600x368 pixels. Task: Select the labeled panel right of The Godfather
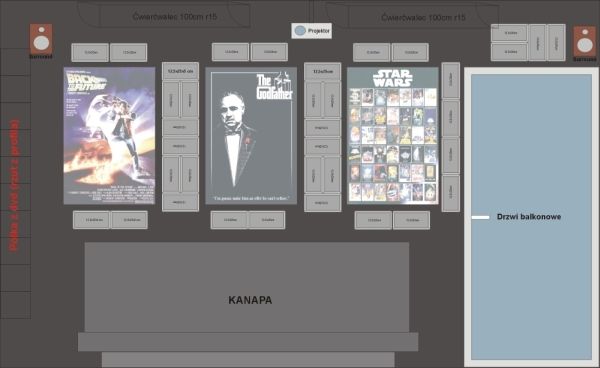tap(323, 72)
